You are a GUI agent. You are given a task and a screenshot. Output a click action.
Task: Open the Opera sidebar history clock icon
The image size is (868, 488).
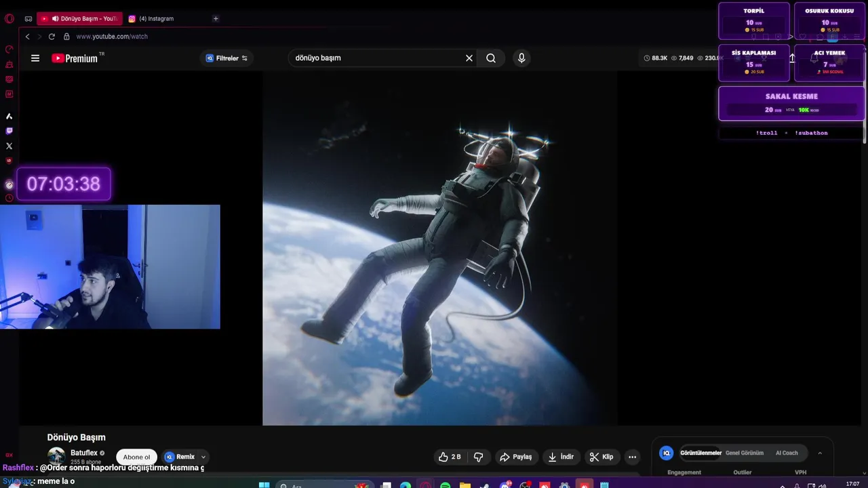coord(9,198)
